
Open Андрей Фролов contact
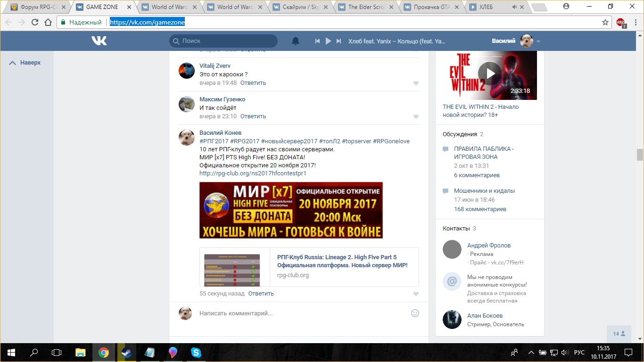click(x=489, y=246)
